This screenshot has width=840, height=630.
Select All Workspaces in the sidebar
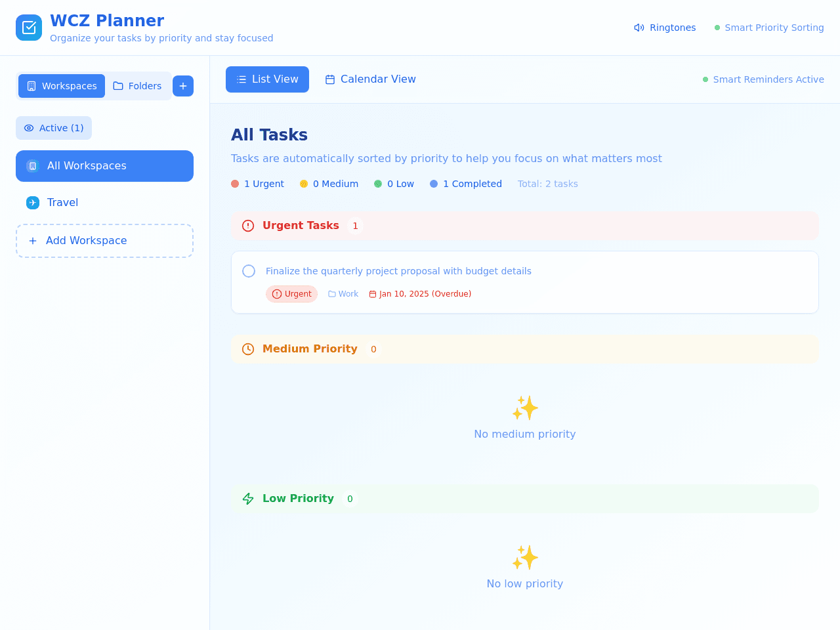tap(104, 166)
